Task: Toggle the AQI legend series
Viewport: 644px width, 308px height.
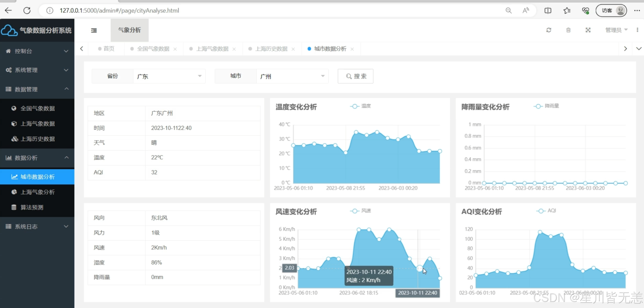Action: click(546, 211)
